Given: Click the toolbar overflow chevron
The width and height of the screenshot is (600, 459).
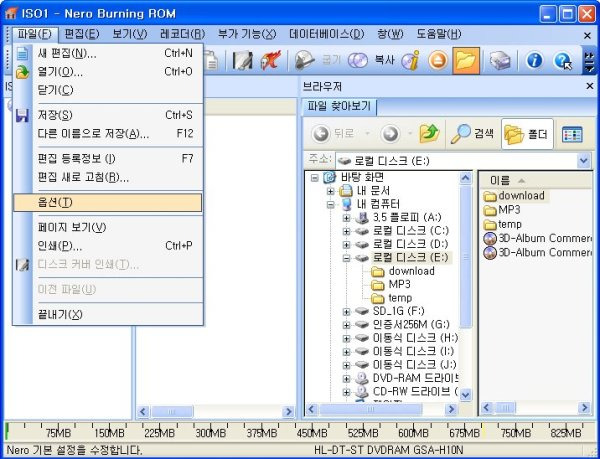Looking at the screenshot, I should pyautogui.click(x=589, y=60).
